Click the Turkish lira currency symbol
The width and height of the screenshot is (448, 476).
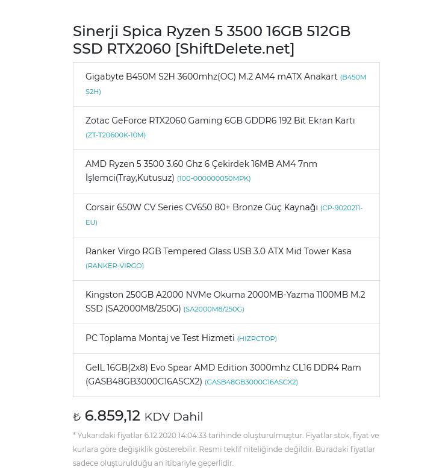(76, 417)
